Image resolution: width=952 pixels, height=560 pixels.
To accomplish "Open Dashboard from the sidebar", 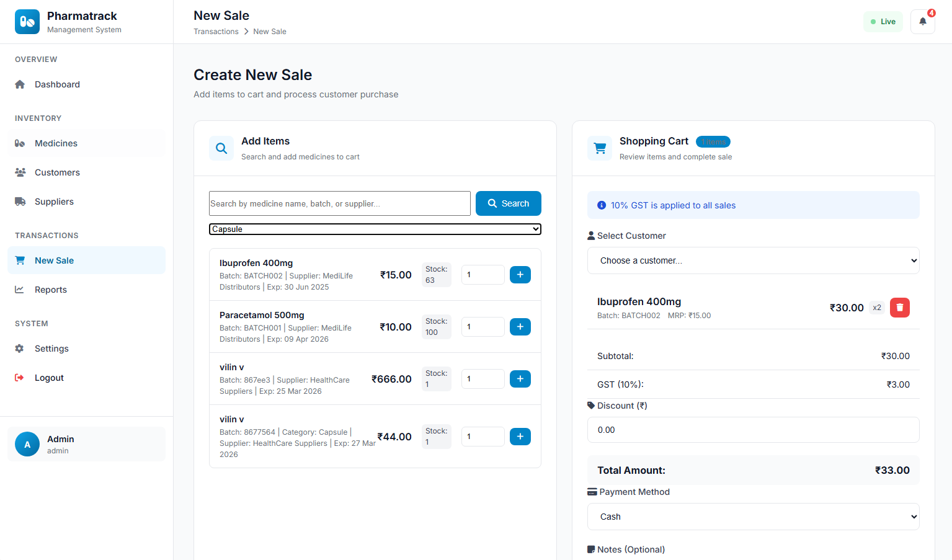I will click(57, 84).
